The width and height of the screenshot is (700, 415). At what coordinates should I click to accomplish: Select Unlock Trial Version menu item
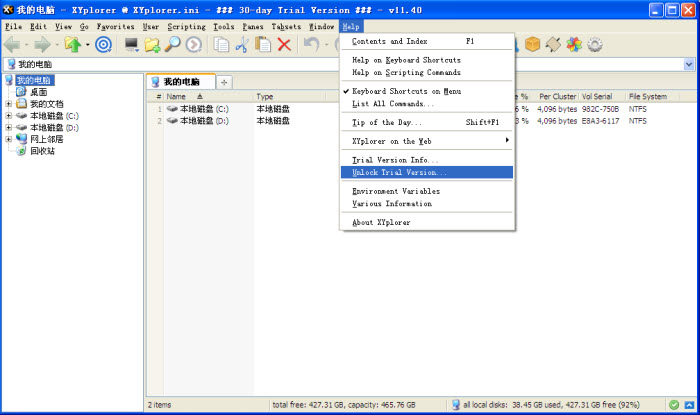tap(427, 172)
